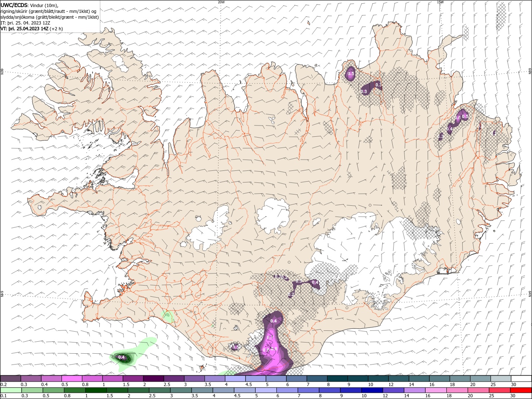Click the large pink snow band on the south coast
Screen dimensions: 532x399
(x=272, y=345)
